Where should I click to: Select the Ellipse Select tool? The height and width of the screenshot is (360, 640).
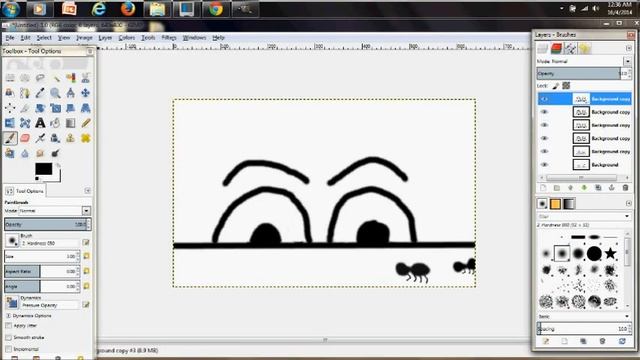25,78
